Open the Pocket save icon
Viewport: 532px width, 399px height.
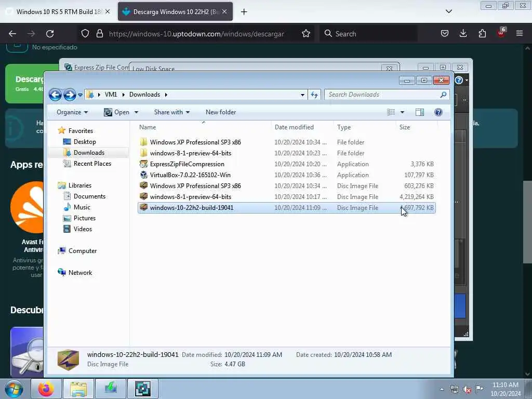pos(445,34)
